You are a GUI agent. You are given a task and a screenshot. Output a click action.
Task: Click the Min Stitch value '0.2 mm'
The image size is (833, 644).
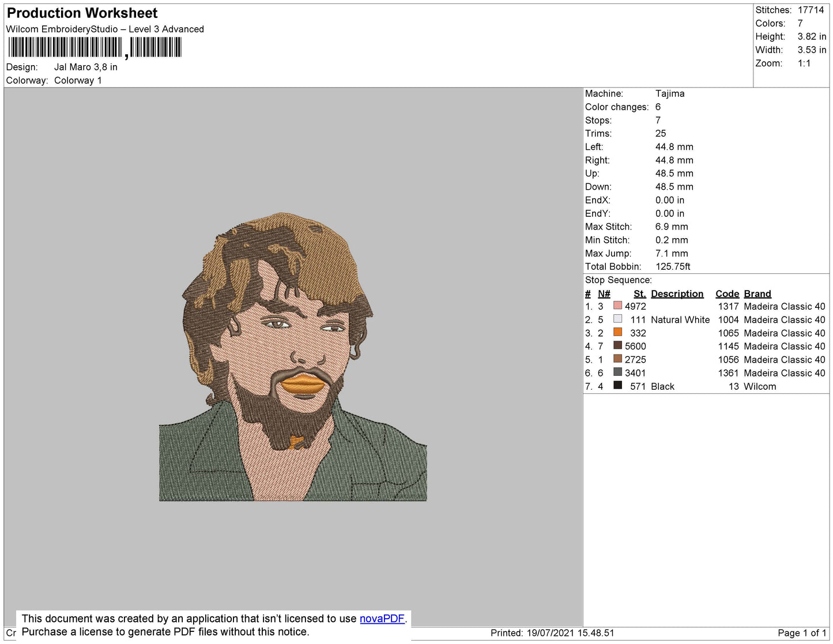[x=672, y=240]
